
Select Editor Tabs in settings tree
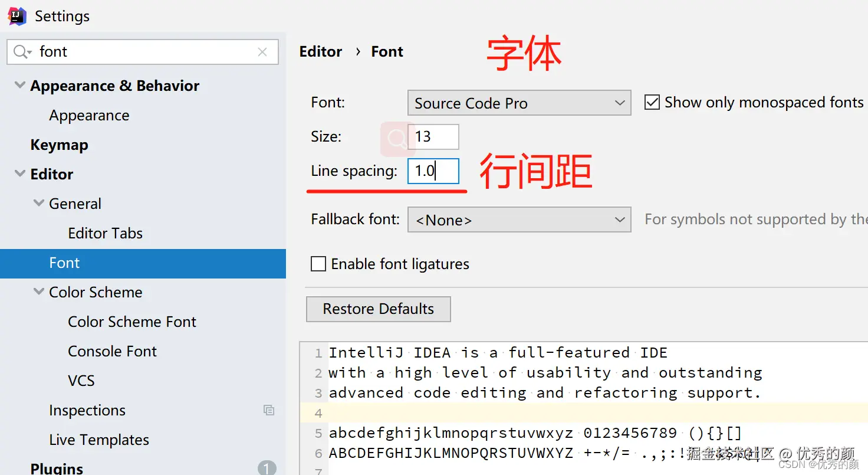coord(105,233)
